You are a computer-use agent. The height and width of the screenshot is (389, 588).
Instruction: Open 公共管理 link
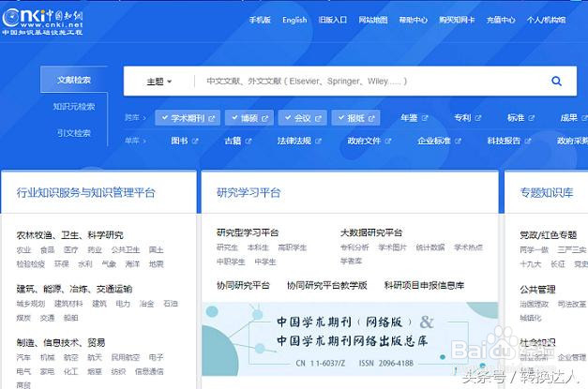click(x=537, y=290)
